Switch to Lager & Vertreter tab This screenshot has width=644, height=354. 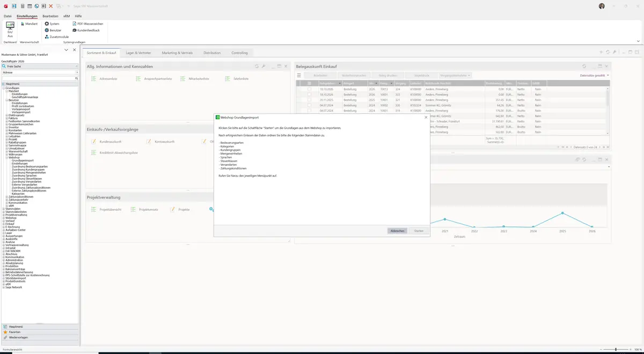coord(138,53)
